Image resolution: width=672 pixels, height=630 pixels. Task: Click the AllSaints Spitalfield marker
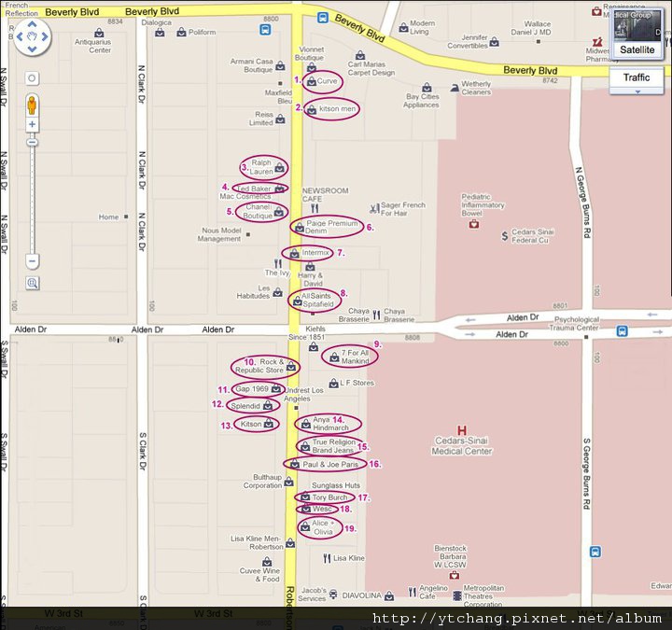[x=298, y=301]
